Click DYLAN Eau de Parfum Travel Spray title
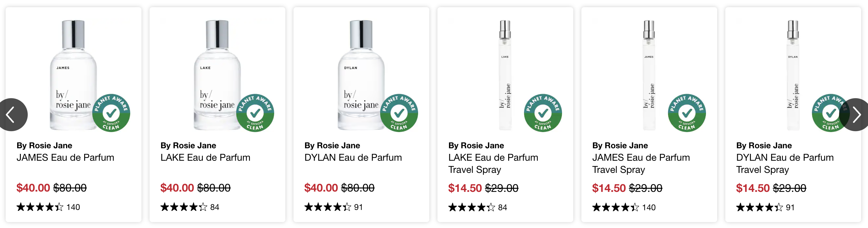The height and width of the screenshot is (228, 868). (x=785, y=163)
